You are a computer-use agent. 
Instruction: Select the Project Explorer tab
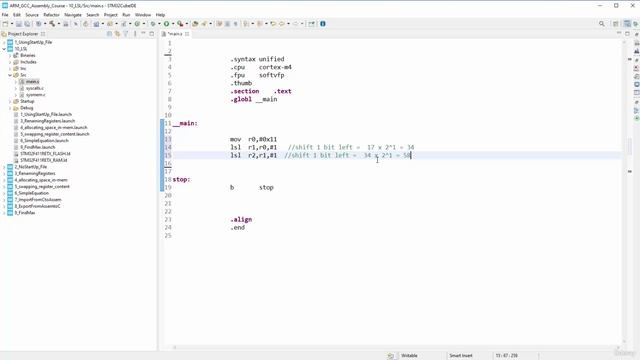(23, 34)
